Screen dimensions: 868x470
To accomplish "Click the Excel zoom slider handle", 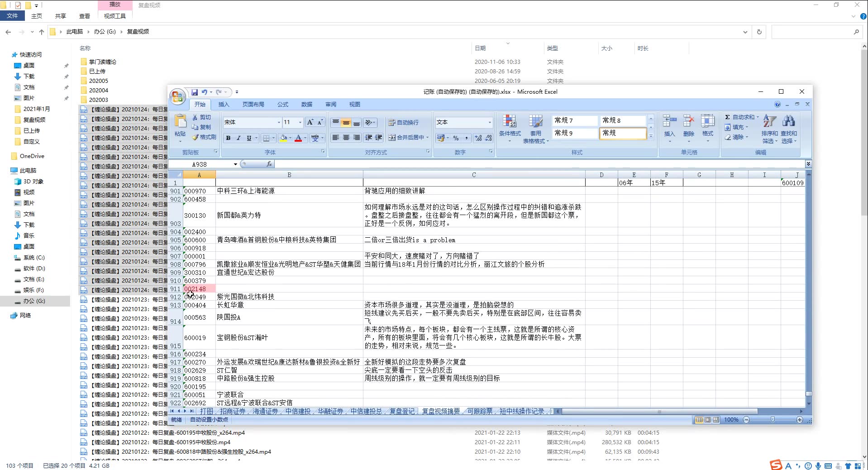I will coord(773,420).
